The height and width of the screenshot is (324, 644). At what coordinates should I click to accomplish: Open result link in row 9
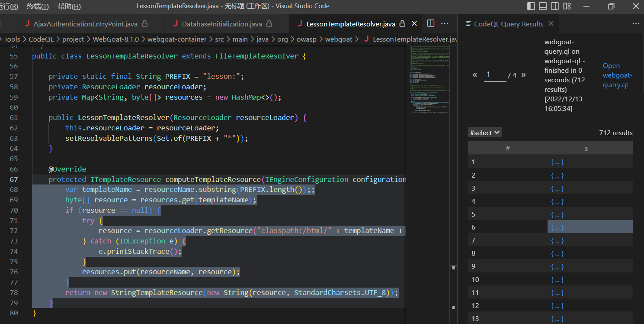557,266
